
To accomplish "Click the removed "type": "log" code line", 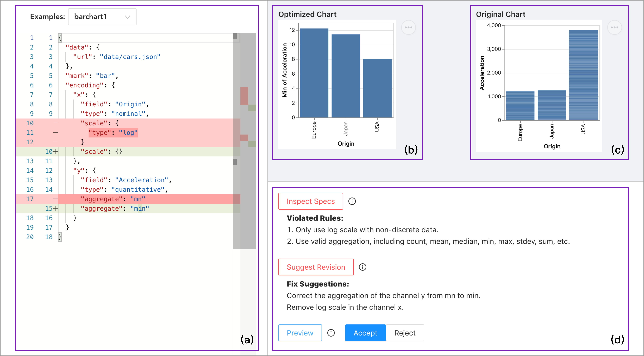I will (113, 133).
